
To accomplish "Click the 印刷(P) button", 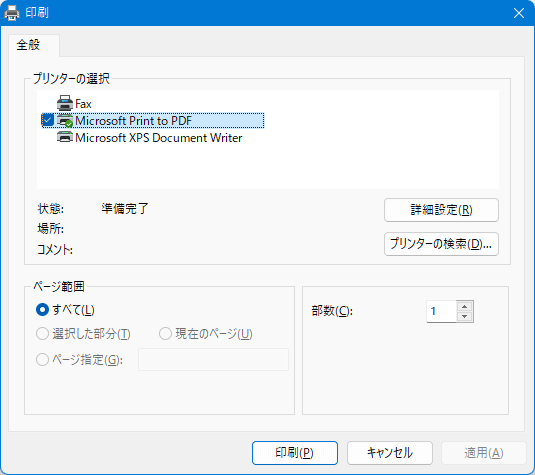I will [x=295, y=453].
